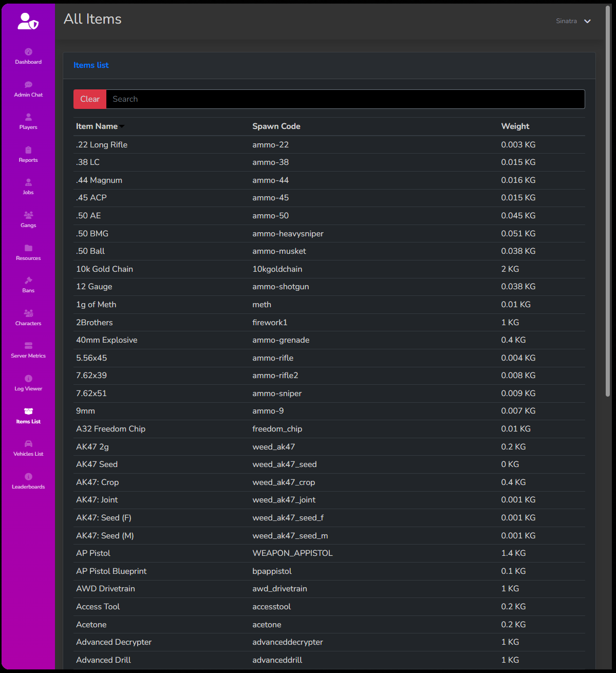Click the weed_ak47_joint spawn code
Viewport: 616px width, 673px height.
pos(284,500)
